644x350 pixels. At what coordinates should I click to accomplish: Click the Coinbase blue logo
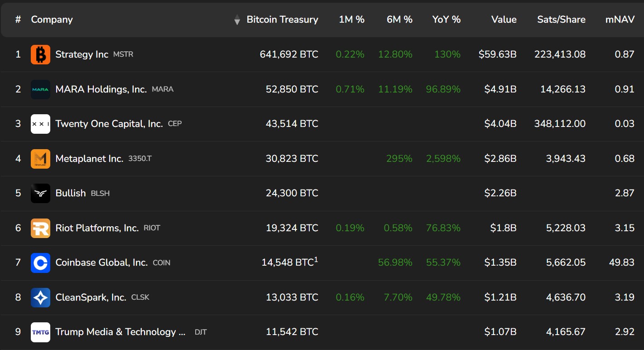[40, 262]
